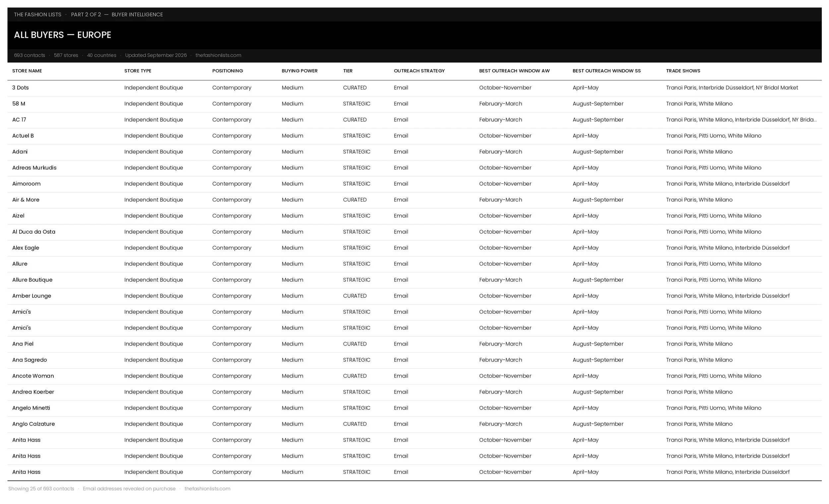Viewport: 829px width, 504px height.
Task: Click STRATEGIC tier in the Angelo Minetti row
Action: tap(356, 408)
